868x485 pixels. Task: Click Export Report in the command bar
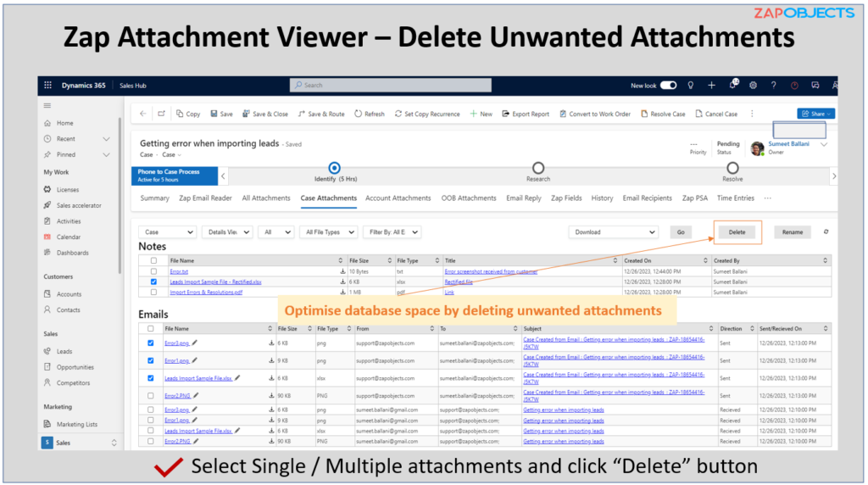526,114
